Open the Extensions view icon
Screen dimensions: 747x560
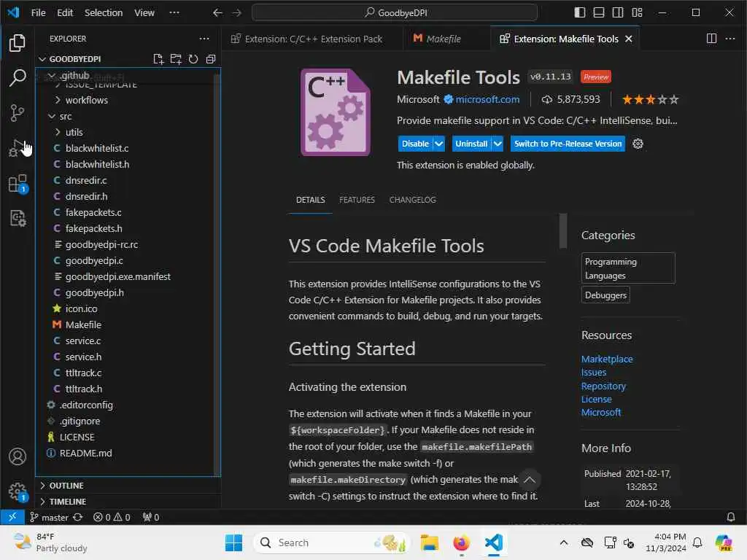18,183
